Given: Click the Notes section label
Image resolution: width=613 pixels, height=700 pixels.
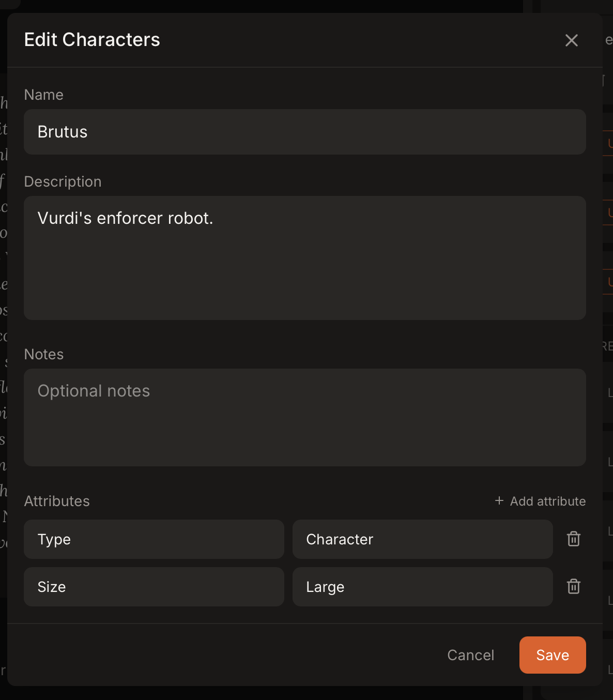Looking at the screenshot, I should (43, 354).
